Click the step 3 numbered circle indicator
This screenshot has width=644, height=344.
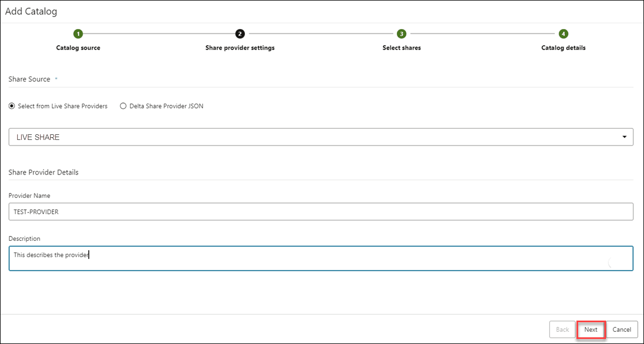coord(401,33)
